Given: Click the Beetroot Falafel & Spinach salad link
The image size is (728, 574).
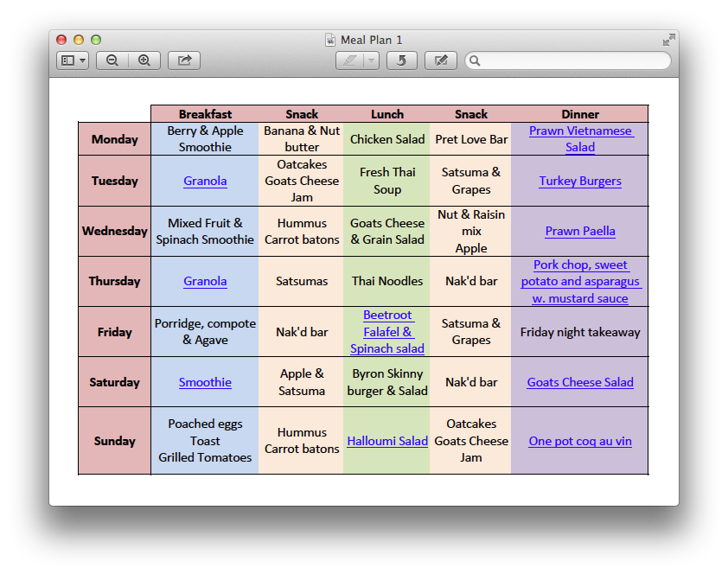Looking at the screenshot, I should coord(387,332).
